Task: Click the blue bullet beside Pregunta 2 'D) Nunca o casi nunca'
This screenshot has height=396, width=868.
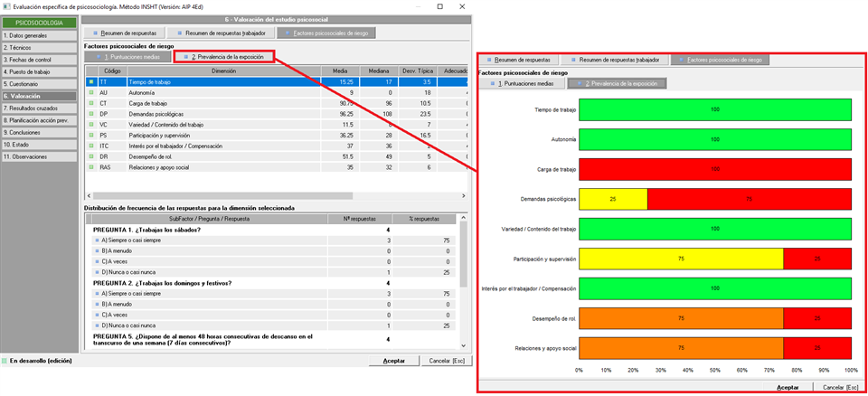Action: point(97,325)
